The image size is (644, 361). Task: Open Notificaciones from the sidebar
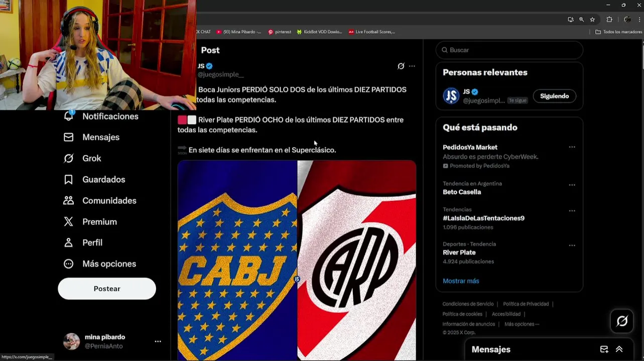tap(100, 116)
